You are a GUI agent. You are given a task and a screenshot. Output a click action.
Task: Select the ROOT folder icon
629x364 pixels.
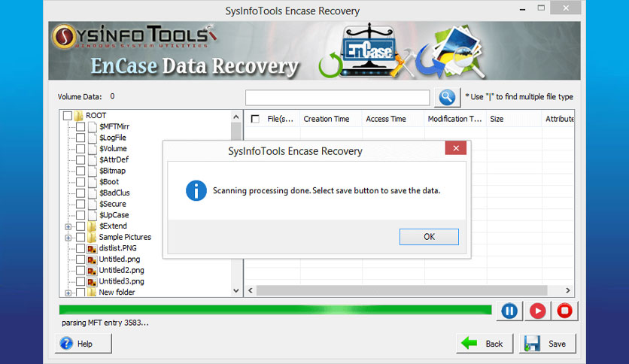pyautogui.click(x=78, y=116)
